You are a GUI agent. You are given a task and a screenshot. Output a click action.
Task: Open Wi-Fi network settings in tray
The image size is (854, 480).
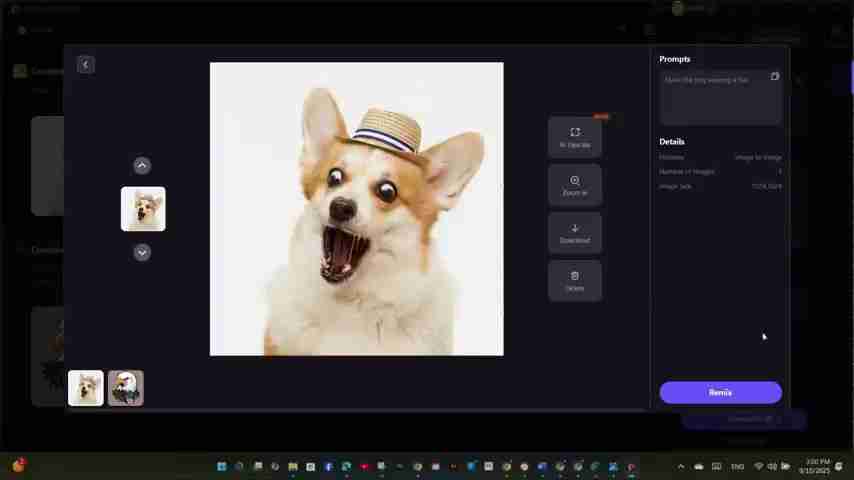point(758,466)
